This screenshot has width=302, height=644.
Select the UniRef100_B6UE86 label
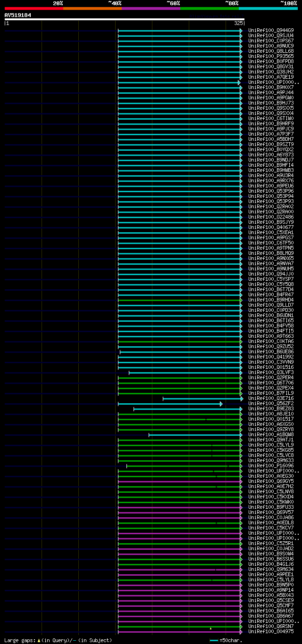[x=271, y=351]
